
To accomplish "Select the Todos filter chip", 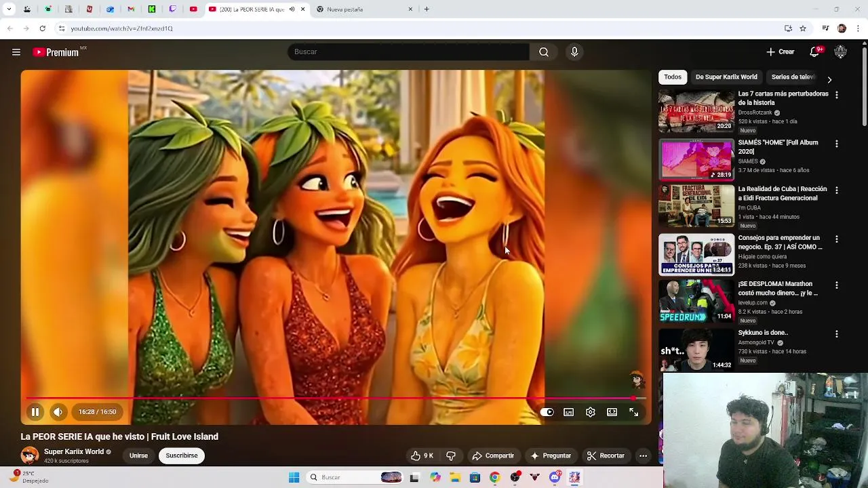I will [x=673, y=77].
